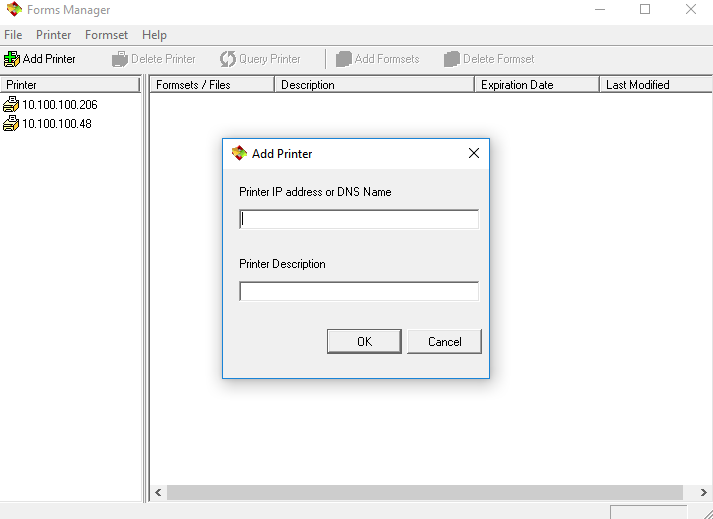The width and height of the screenshot is (713, 519).
Task: Click the Query Printer toolbar icon
Action: [x=228, y=59]
